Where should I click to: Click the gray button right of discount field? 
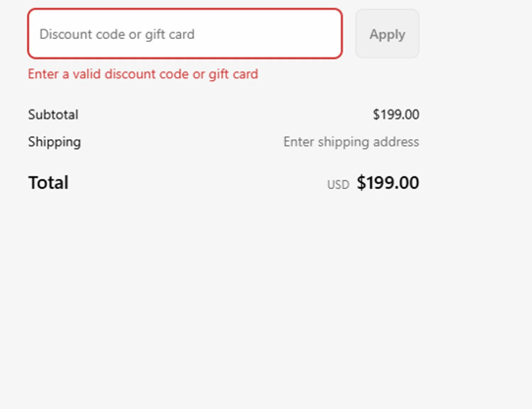[387, 34]
